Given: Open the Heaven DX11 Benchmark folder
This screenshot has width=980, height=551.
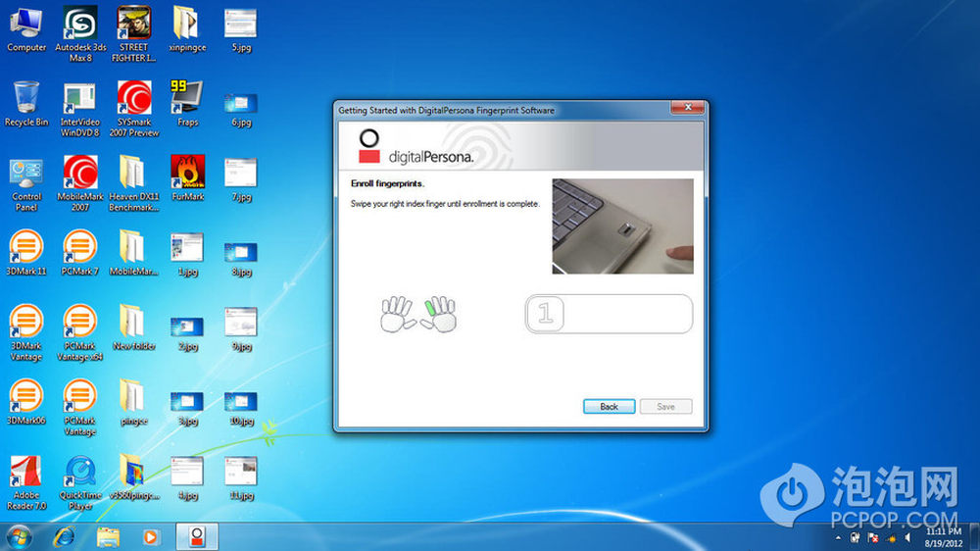Looking at the screenshot, I should [x=133, y=184].
